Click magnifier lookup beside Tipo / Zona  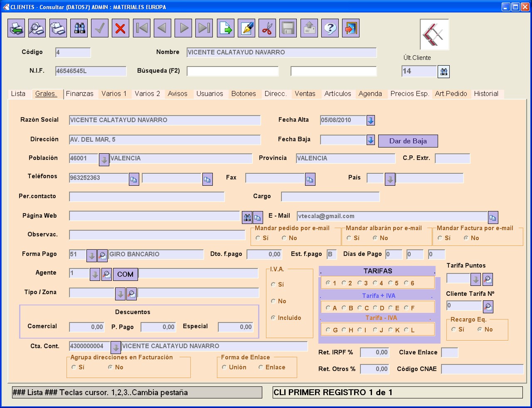131,294
